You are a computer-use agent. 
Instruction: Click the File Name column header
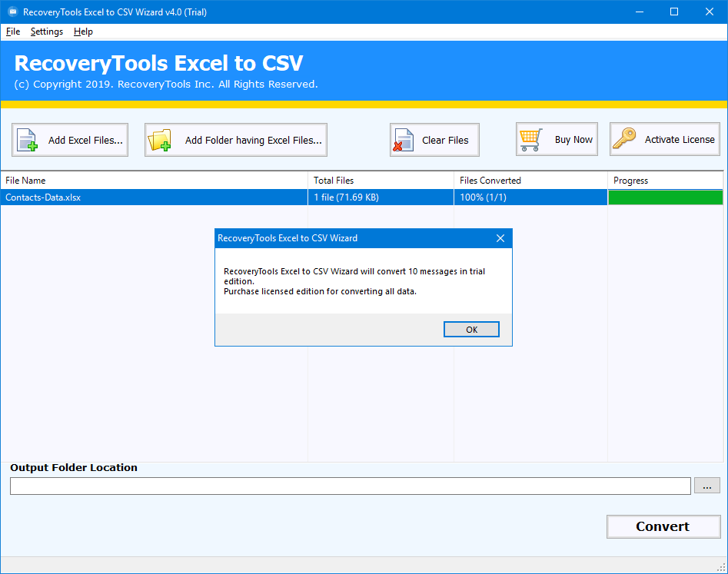point(154,181)
